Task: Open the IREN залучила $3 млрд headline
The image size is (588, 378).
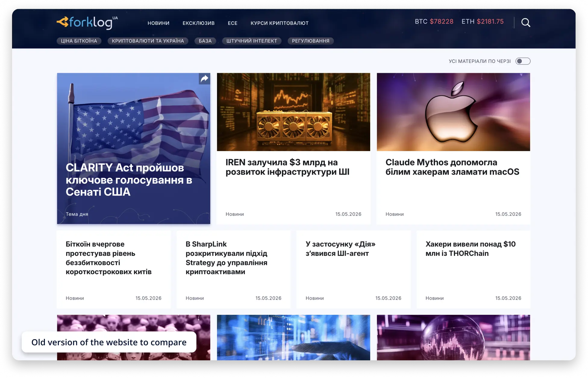Action: coord(287,167)
